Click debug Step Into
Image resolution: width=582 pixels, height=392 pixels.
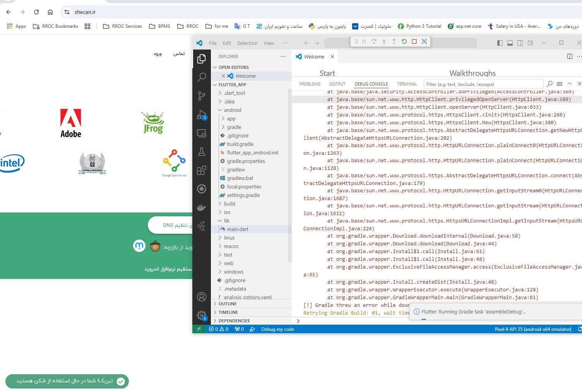384,41
